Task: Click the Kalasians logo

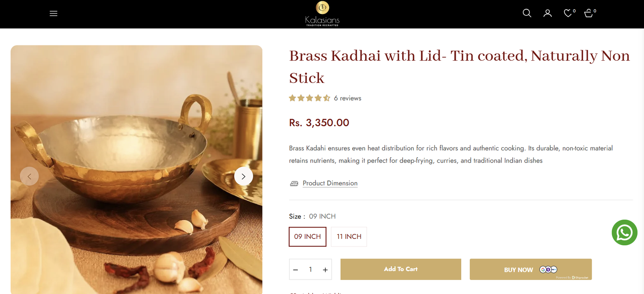Action: (322, 14)
